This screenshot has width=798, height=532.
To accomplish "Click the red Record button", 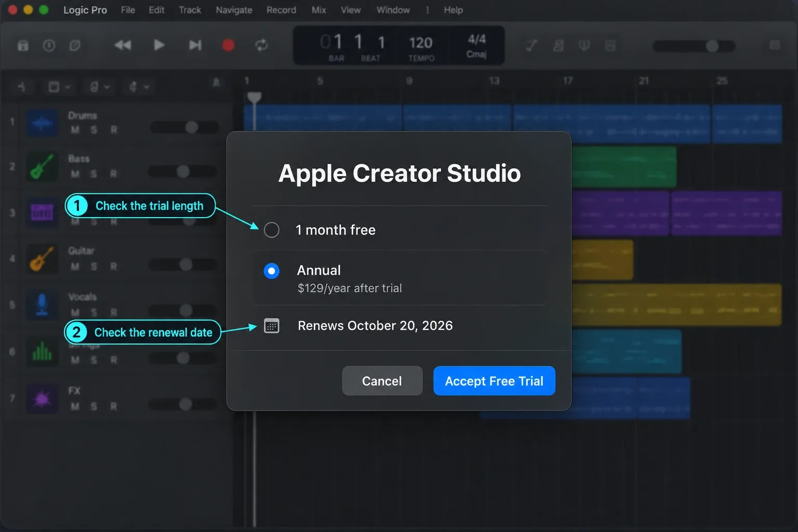I will (x=228, y=45).
